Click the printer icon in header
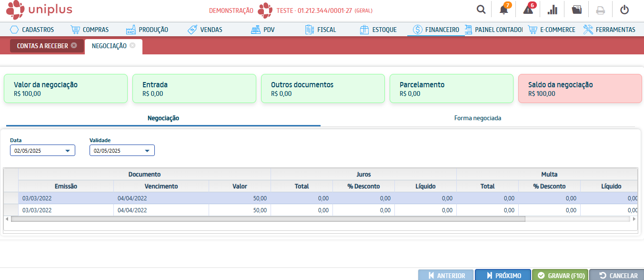 click(601, 10)
